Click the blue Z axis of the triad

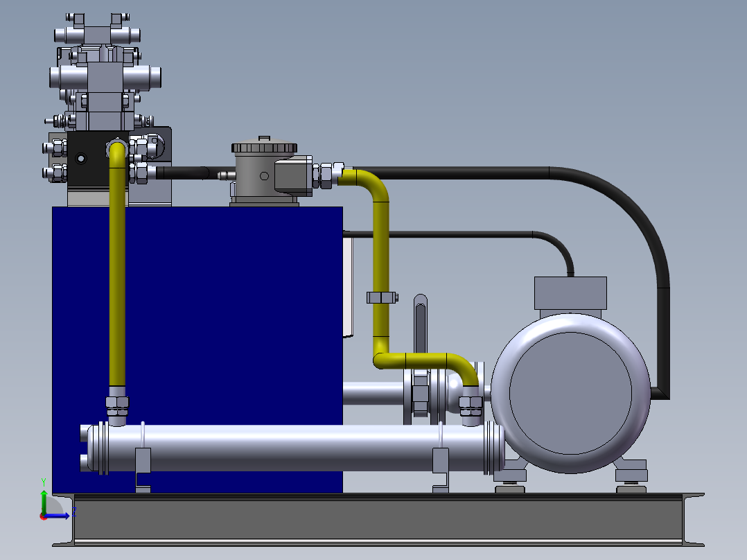[x=58, y=516]
